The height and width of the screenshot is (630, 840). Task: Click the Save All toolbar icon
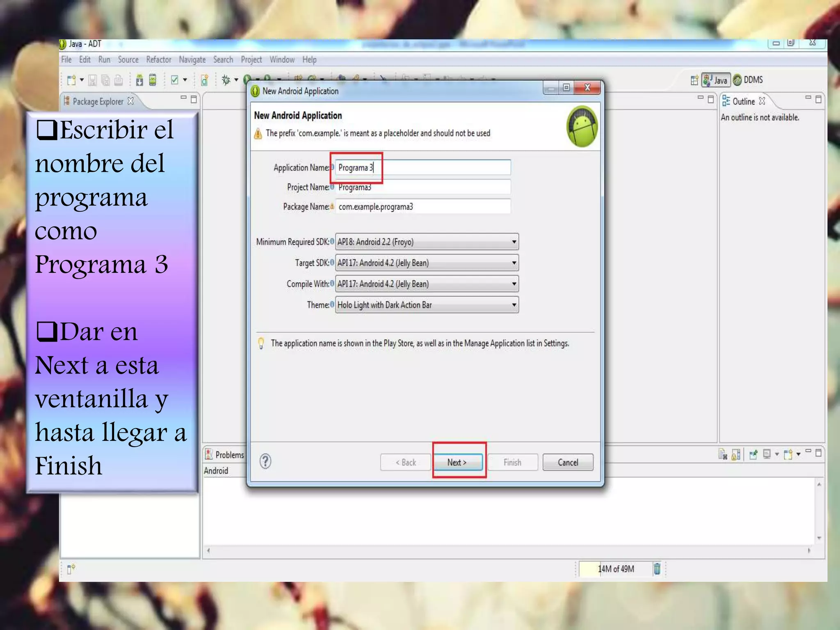[106, 80]
